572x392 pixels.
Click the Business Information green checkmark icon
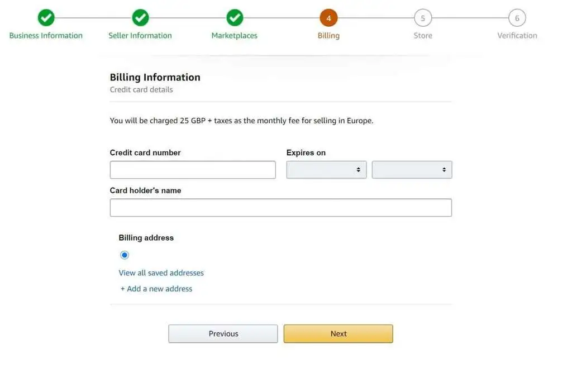tap(46, 17)
